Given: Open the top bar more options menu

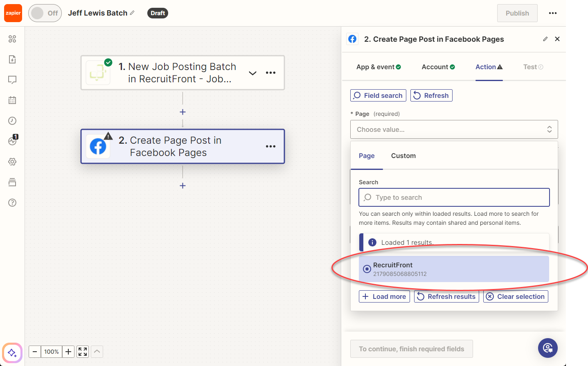Looking at the screenshot, I should point(553,13).
